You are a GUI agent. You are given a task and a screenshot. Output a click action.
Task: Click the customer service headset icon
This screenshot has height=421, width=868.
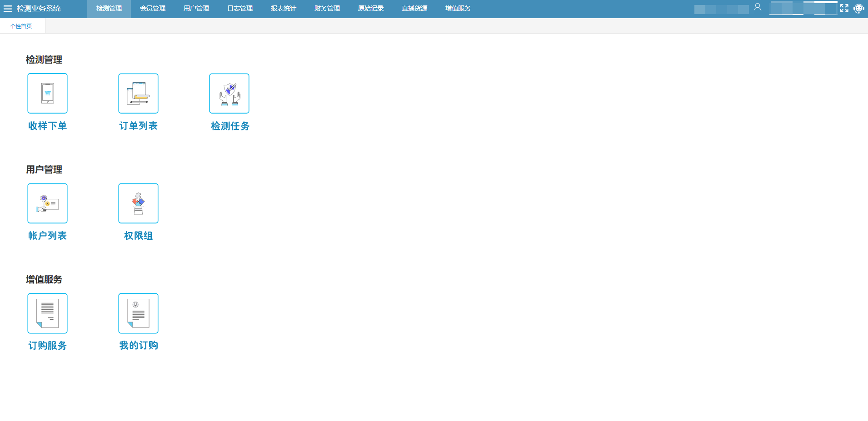pos(858,8)
